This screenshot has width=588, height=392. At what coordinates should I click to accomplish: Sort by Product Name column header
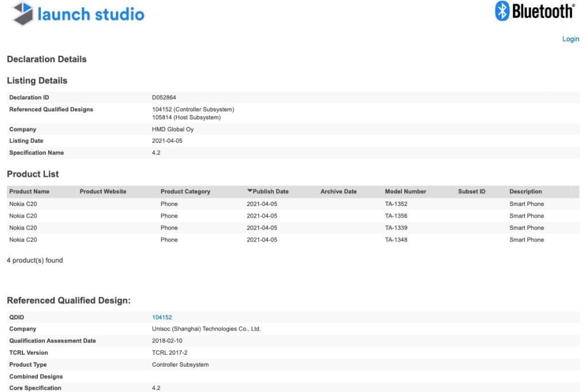pos(29,192)
